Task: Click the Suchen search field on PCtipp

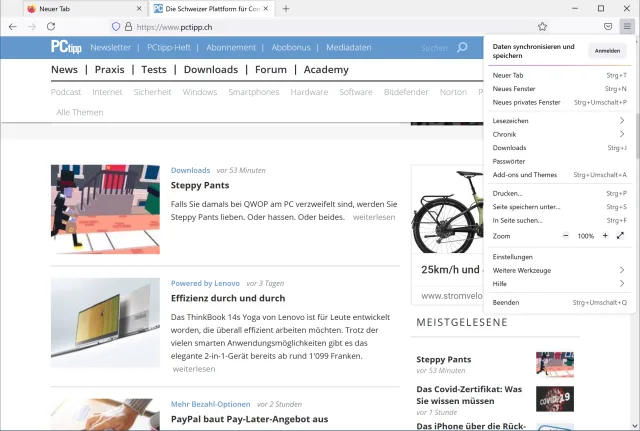Action: pos(434,48)
